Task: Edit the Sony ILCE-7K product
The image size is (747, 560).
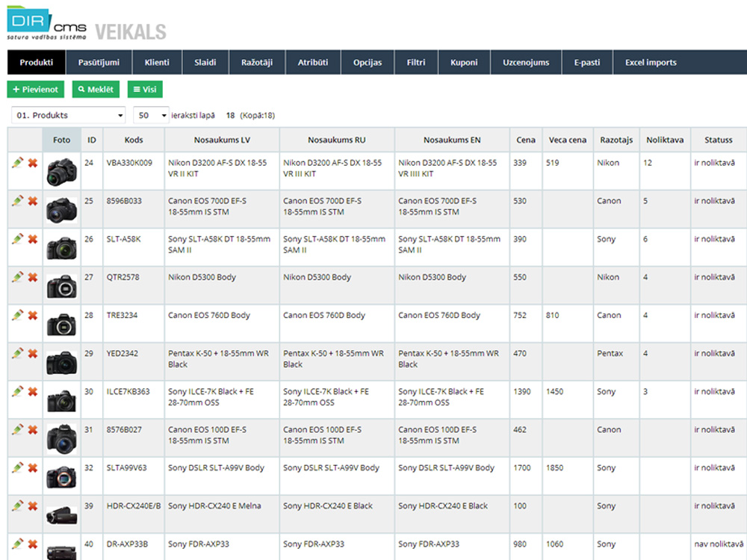Action: [x=18, y=391]
